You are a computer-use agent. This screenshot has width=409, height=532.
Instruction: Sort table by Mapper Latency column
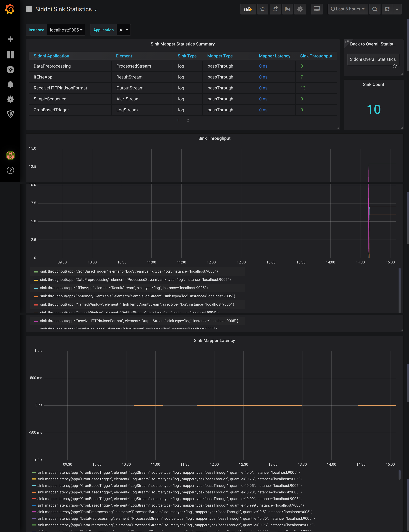[x=274, y=56]
